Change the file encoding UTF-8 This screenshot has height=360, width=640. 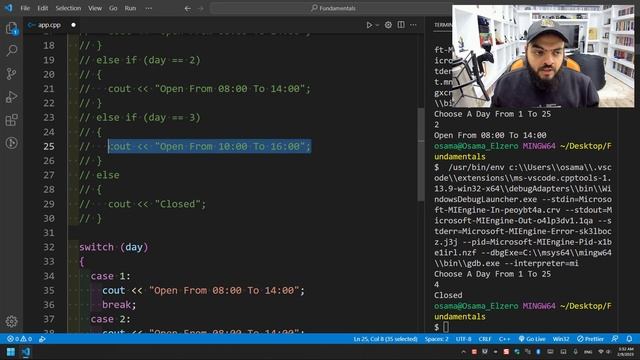click(463, 339)
